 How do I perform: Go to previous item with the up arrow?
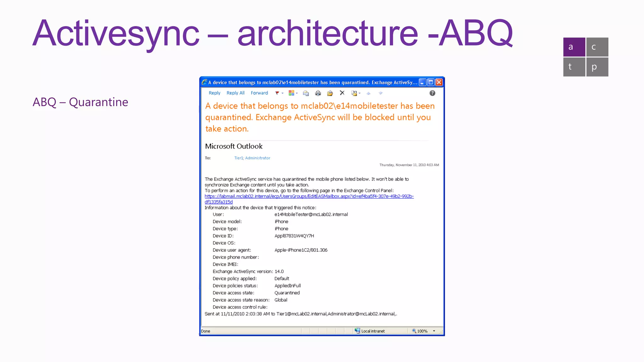pos(369,93)
